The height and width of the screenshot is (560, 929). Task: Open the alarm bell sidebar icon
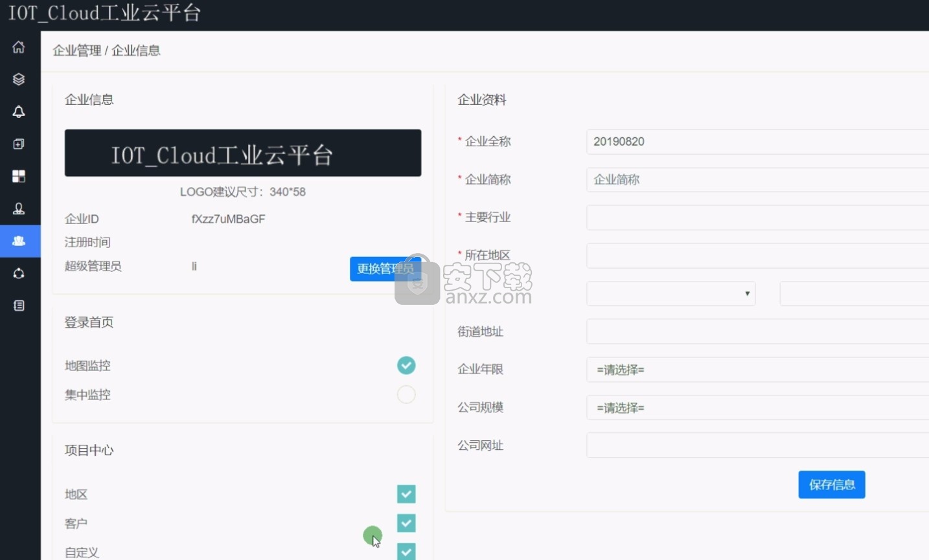coord(19,111)
